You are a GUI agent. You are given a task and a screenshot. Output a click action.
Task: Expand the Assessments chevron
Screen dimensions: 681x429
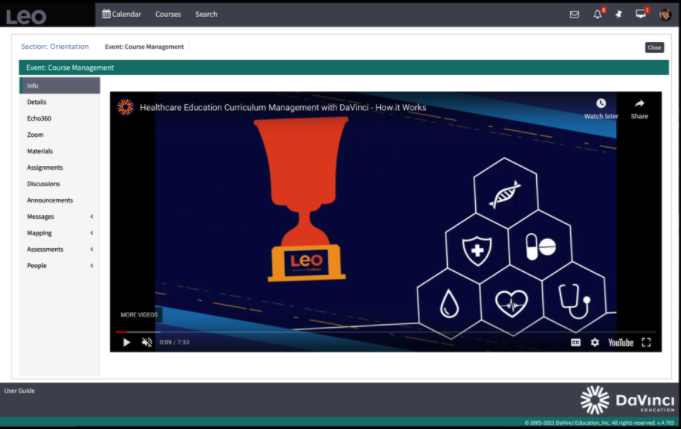tap(92, 249)
